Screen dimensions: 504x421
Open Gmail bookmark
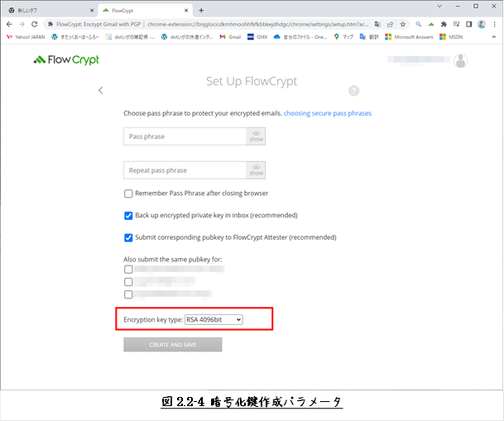tap(230, 37)
